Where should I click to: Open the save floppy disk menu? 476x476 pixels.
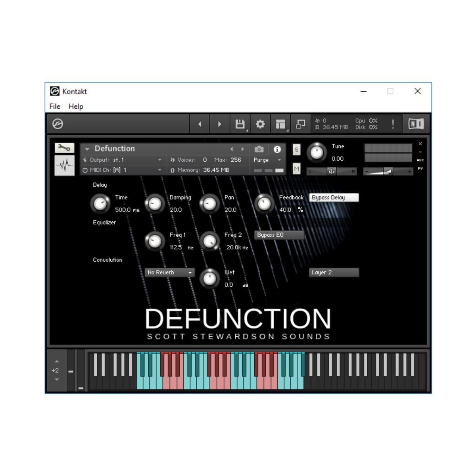[240, 124]
